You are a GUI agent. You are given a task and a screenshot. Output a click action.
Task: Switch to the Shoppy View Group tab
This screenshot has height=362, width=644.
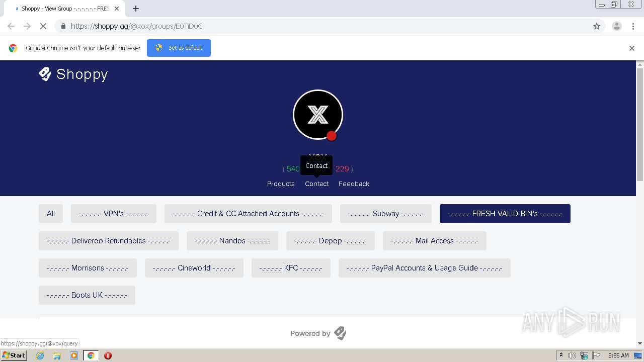click(x=64, y=9)
